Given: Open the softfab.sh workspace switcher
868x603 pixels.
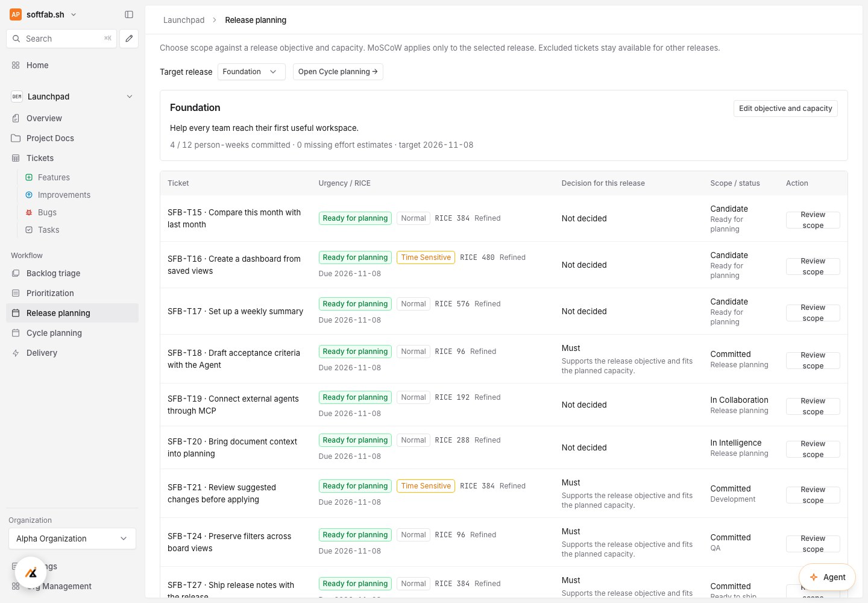Looking at the screenshot, I should coord(43,14).
